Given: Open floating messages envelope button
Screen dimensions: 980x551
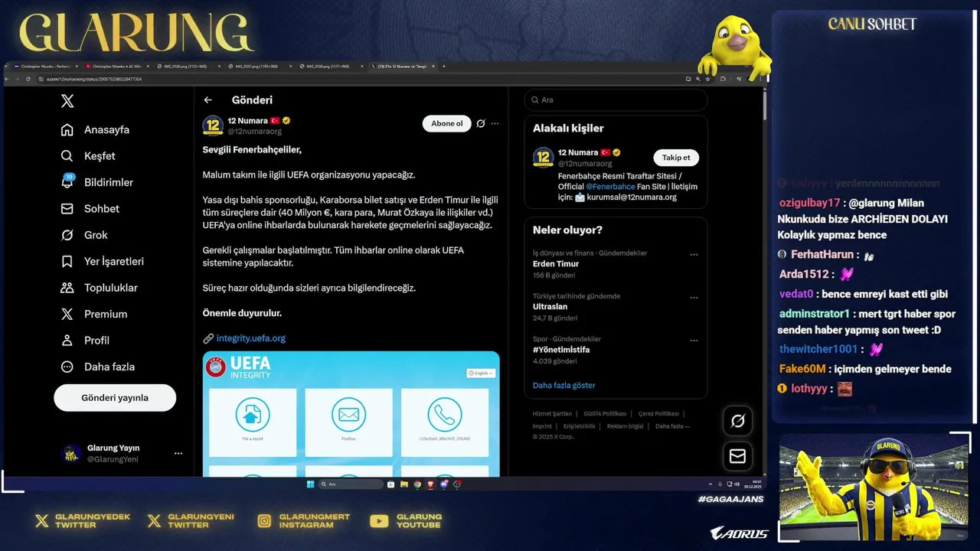Looking at the screenshot, I should tap(738, 456).
